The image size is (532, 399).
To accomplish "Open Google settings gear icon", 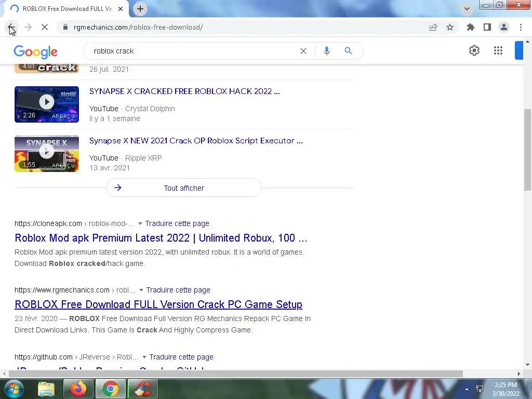I will tap(474, 50).
